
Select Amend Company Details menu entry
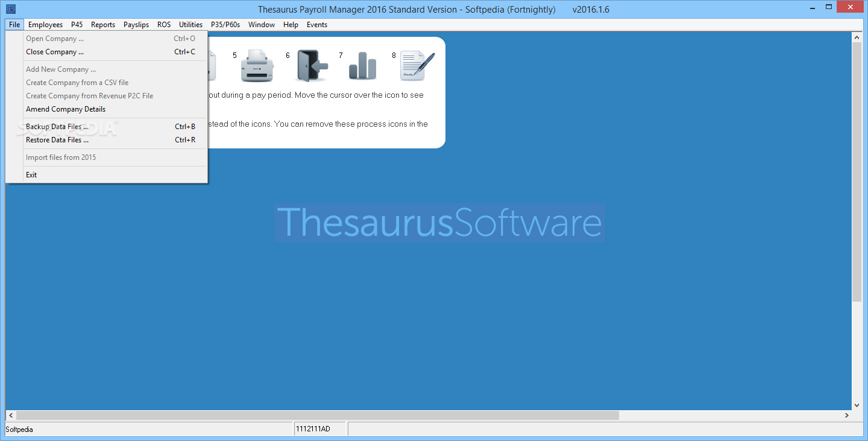107,109
